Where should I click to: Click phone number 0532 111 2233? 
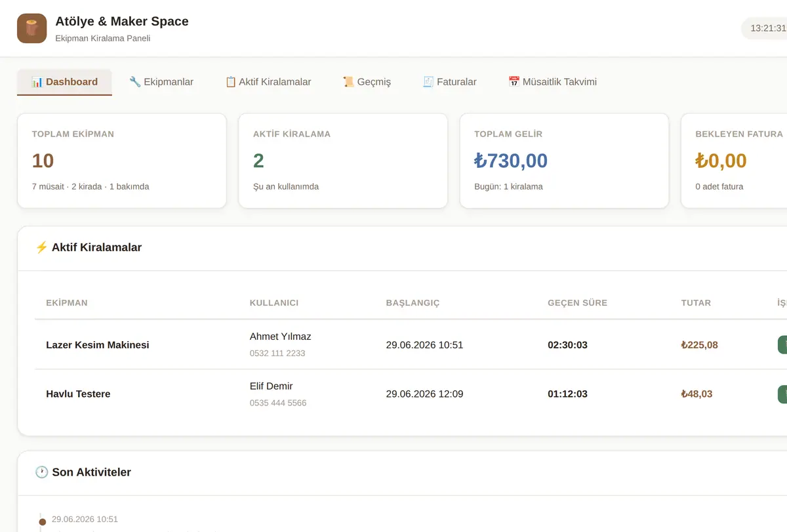click(x=277, y=353)
